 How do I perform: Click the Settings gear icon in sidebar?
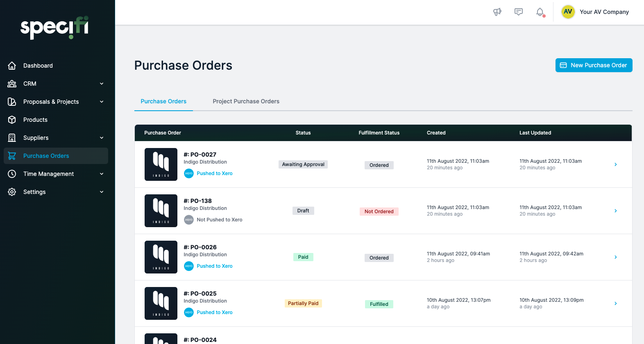pyautogui.click(x=12, y=192)
